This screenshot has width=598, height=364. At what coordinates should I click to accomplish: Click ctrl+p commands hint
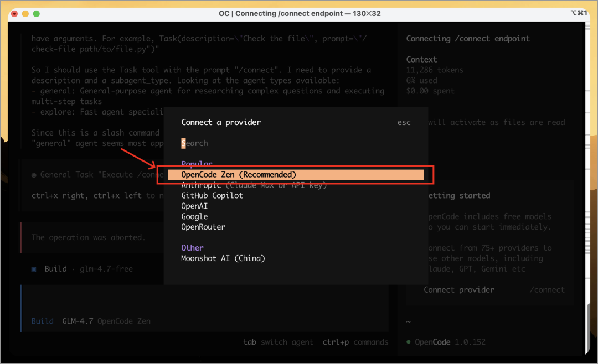[x=355, y=342]
